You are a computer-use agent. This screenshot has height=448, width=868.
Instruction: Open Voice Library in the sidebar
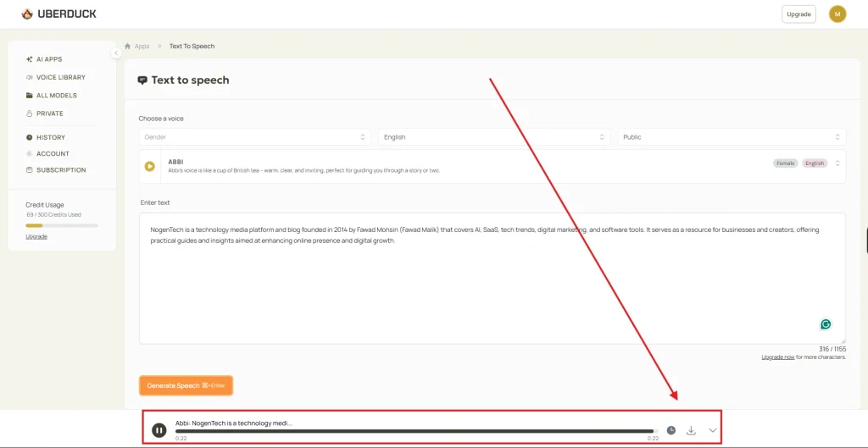(x=55, y=77)
